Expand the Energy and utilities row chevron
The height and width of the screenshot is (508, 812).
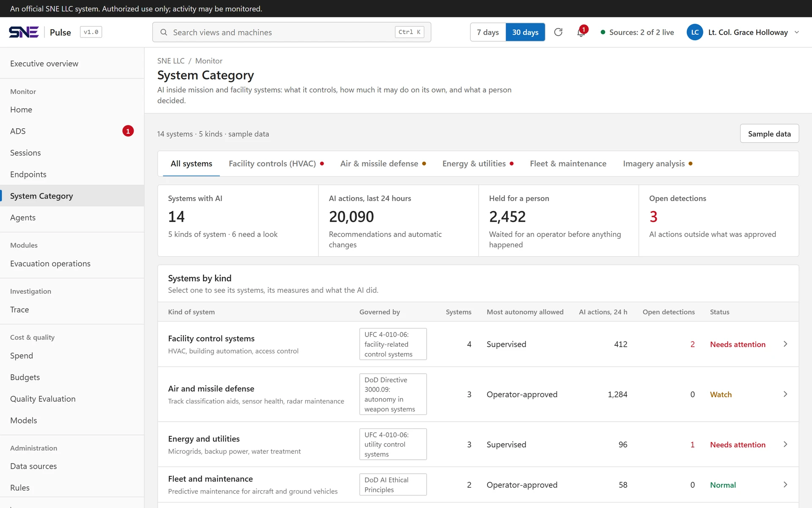(x=785, y=444)
